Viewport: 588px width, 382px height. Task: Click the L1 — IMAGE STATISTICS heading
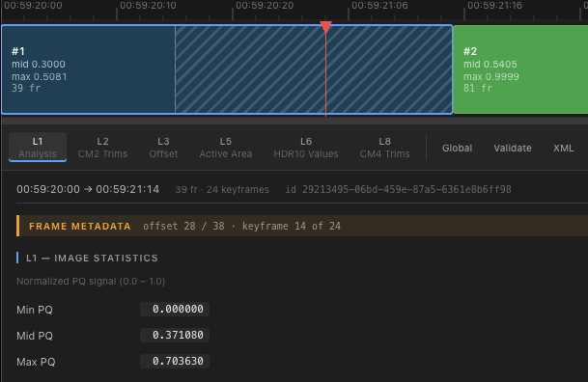pyautogui.click(x=92, y=258)
